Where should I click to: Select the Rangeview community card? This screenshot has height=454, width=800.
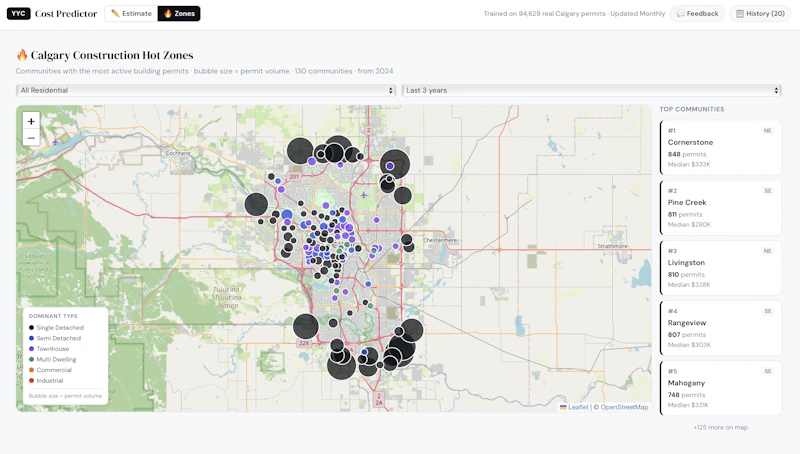pyautogui.click(x=720, y=328)
